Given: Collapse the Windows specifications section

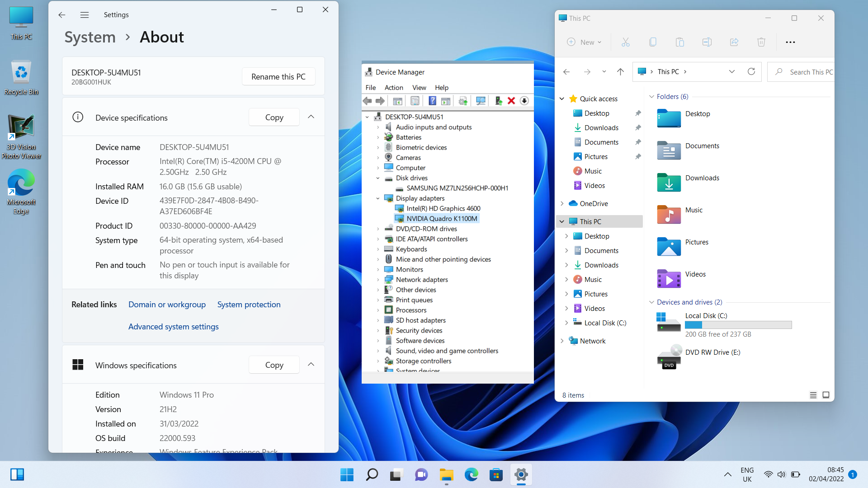Looking at the screenshot, I should tap(311, 365).
